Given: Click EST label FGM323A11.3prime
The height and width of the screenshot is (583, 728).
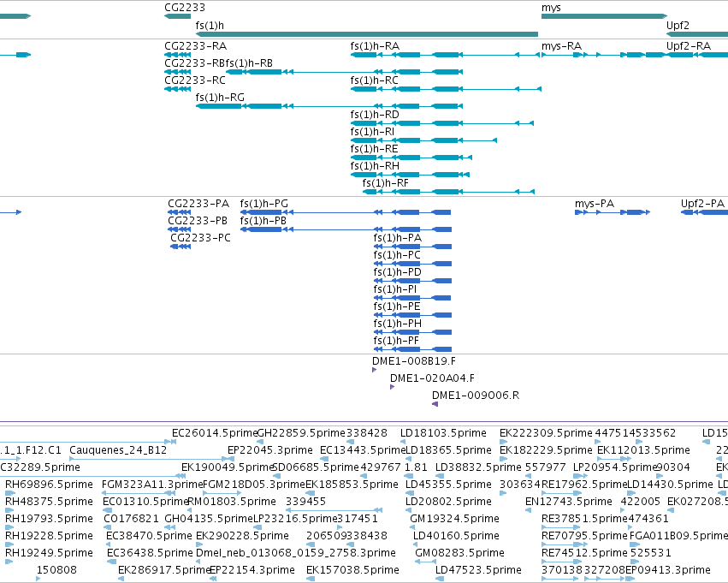Looking at the screenshot, I should [152, 485].
